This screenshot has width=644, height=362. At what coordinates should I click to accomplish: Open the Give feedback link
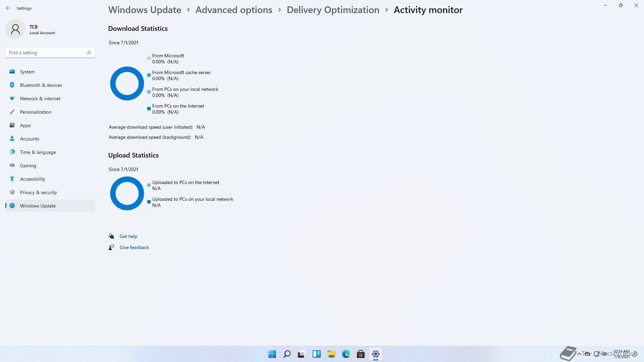tap(134, 247)
